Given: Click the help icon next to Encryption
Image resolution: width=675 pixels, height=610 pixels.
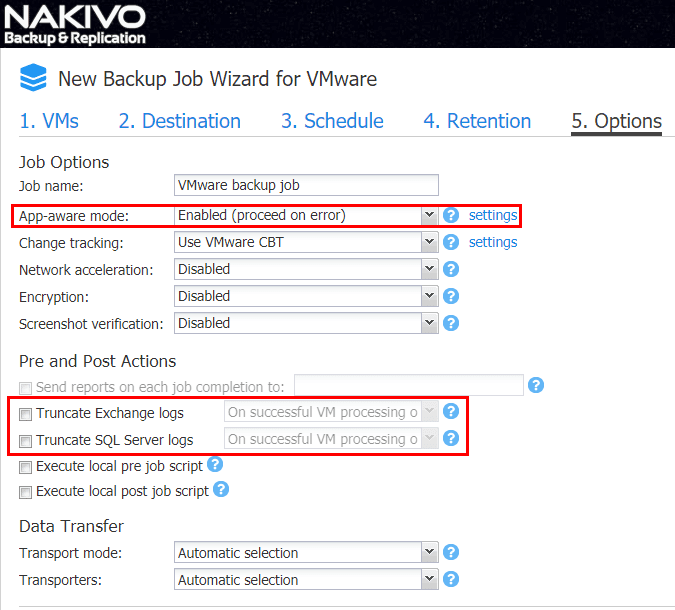Looking at the screenshot, I should click(x=451, y=296).
